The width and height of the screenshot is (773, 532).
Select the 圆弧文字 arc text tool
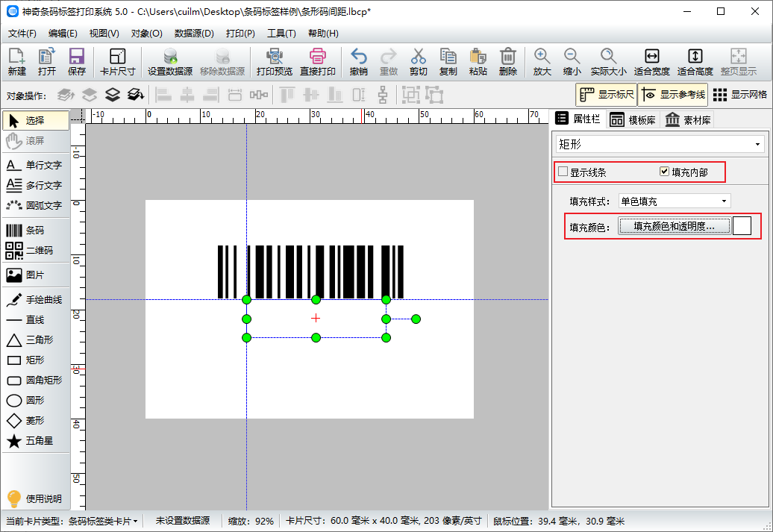pos(36,206)
